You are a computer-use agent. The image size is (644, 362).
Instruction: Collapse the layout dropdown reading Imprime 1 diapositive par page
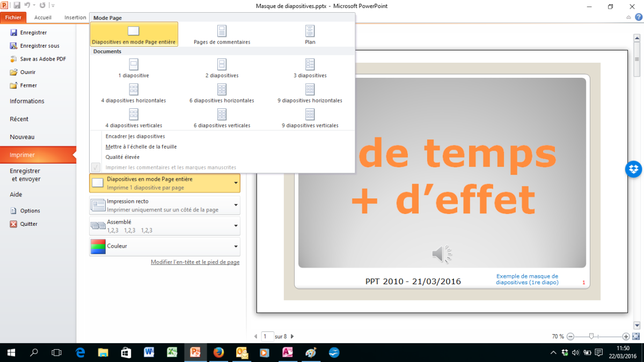point(165,183)
